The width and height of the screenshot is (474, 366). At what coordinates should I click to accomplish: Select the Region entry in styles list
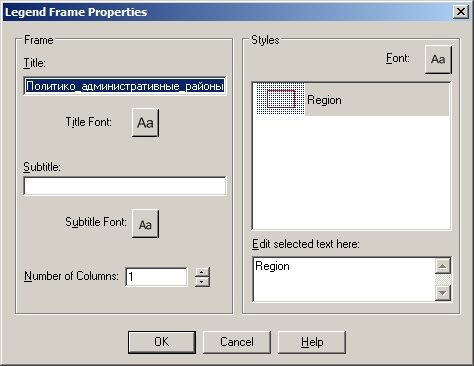(353, 99)
